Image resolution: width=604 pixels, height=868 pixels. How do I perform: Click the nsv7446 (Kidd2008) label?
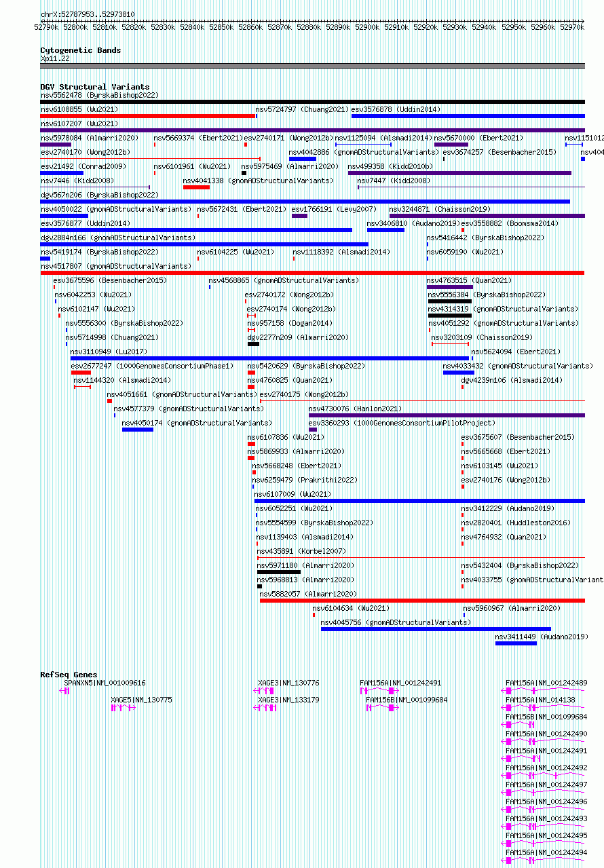tap(77, 181)
